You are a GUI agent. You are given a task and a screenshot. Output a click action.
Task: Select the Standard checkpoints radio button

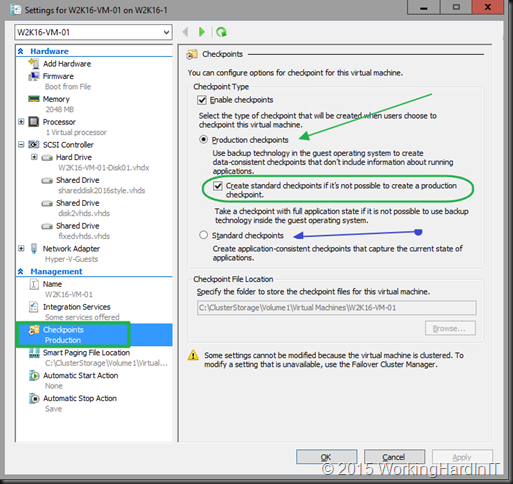point(203,235)
